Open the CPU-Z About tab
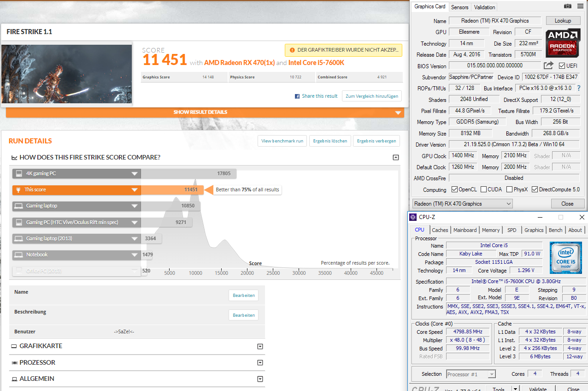The height and width of the screenshot is (391, 588). coord(575,230)
